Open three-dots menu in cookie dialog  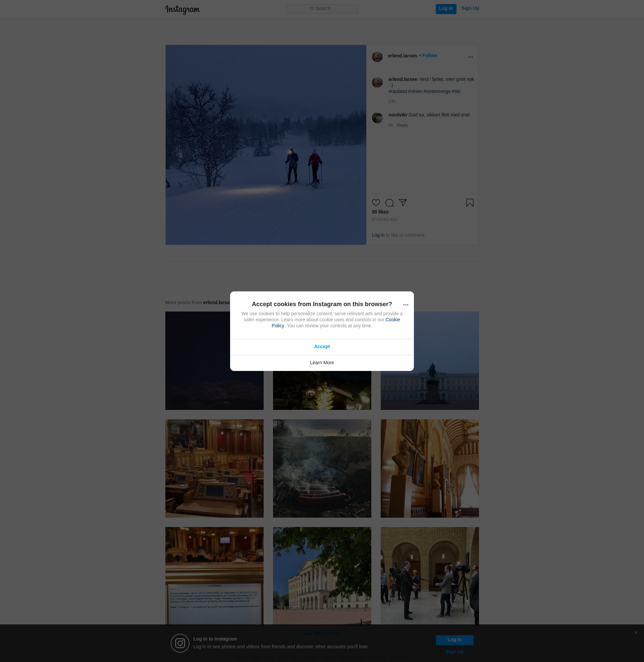click(x=406, y=304)
